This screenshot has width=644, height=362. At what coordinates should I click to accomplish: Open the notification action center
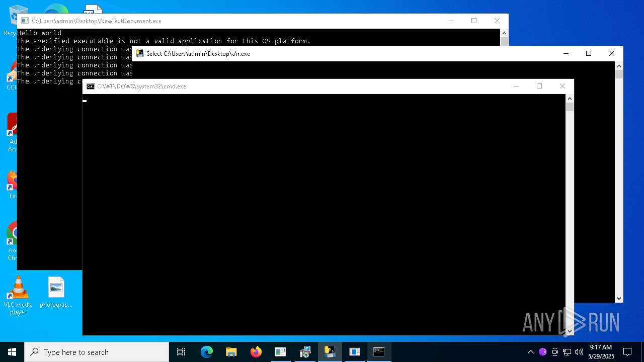pos(627,352)
